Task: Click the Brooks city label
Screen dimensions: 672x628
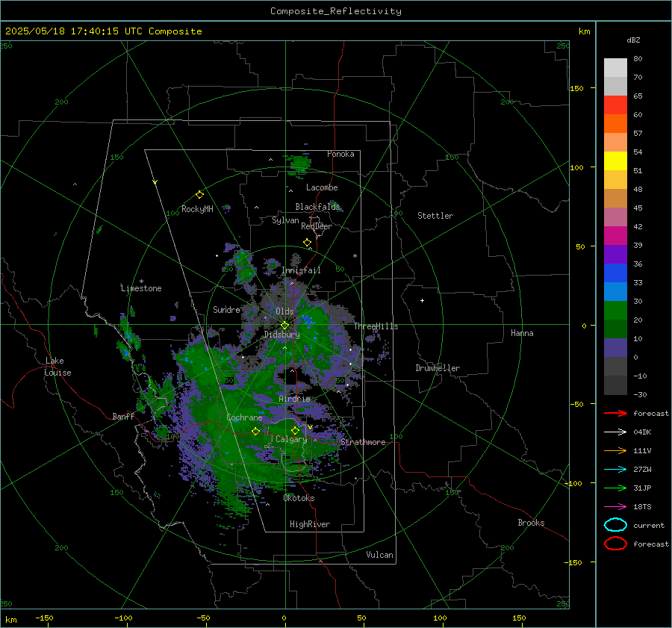Action: click(531, 523)
